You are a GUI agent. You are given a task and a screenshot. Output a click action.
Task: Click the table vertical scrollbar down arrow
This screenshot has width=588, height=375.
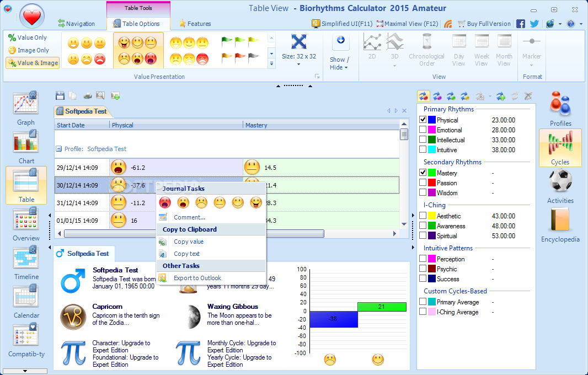click(404, 224)
